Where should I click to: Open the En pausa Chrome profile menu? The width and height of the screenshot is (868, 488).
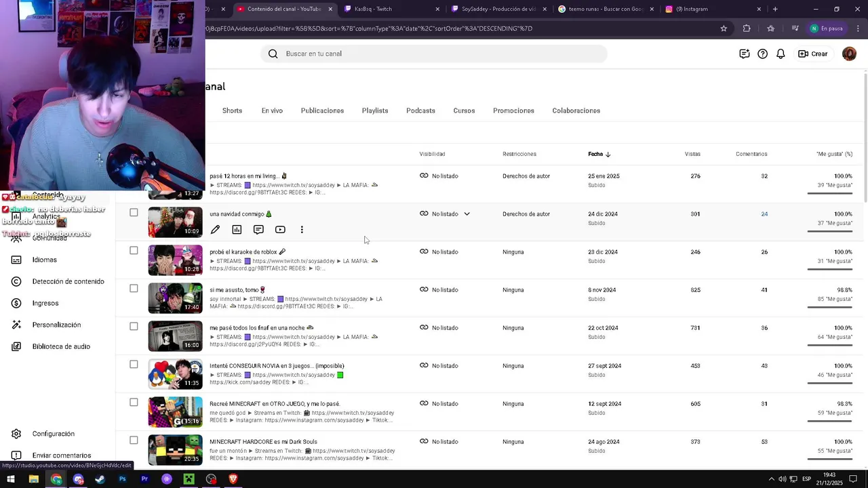pos(827,28)
